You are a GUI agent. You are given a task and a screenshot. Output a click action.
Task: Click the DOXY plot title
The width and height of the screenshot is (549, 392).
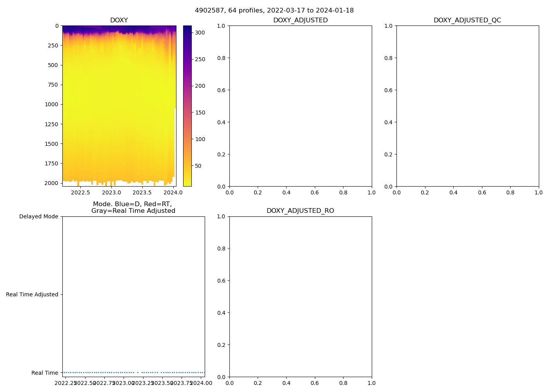pos(119,20)
